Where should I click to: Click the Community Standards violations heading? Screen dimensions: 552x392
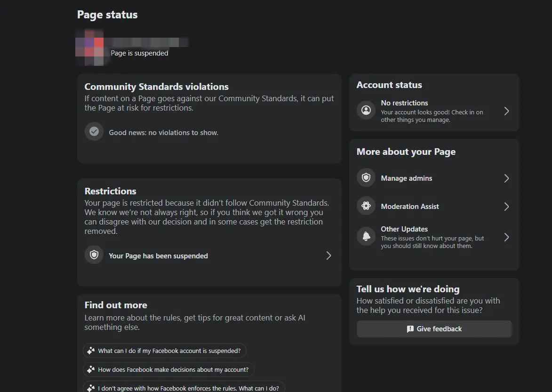pyautogui.click(x=156, y=87)
